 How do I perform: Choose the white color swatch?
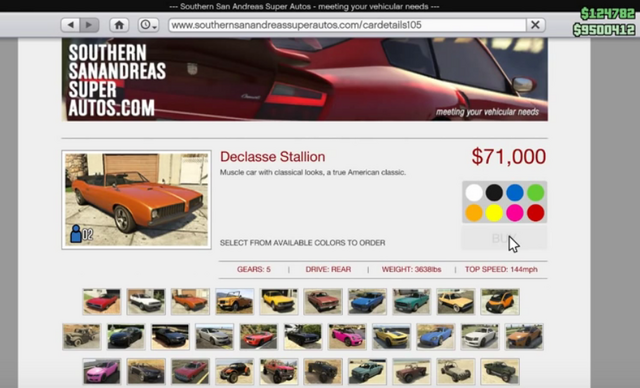[474, 193]
